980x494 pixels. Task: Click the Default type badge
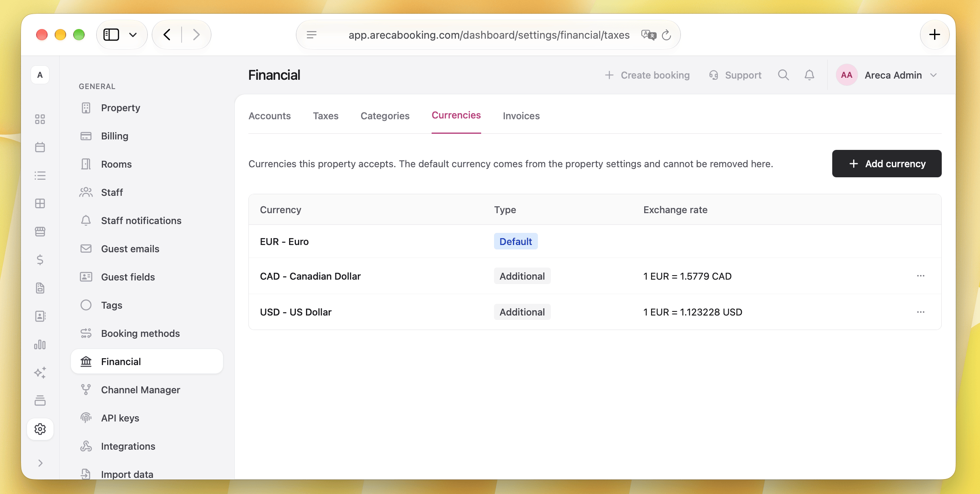[x=515, y=241]
